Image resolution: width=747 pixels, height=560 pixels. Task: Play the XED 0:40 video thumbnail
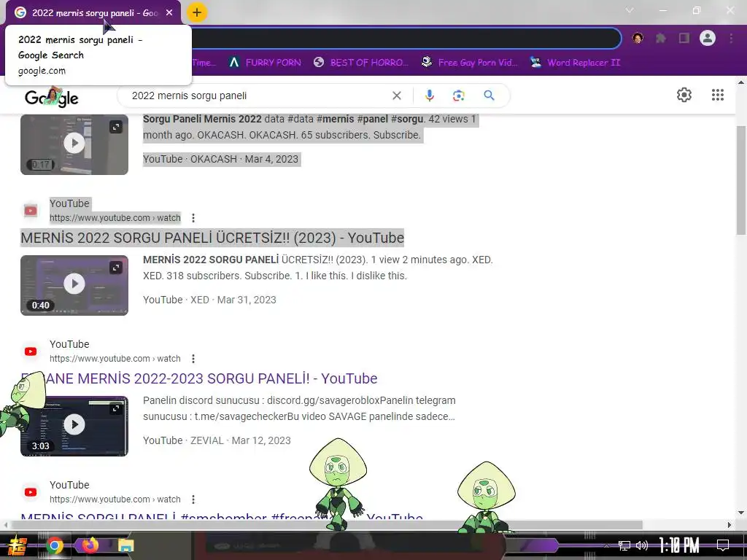[74, 285]
